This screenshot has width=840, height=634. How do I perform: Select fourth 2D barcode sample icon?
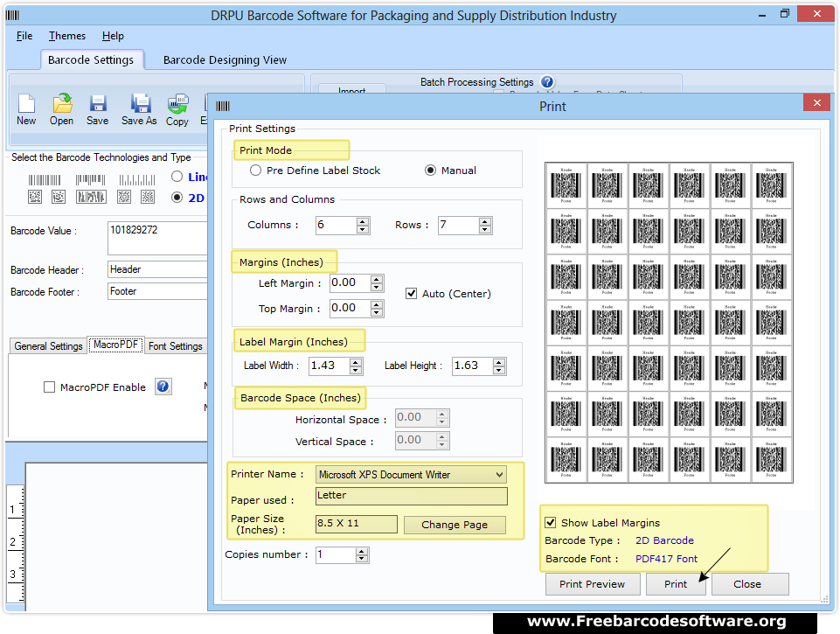pyautogui.click(x=124, y=198)
